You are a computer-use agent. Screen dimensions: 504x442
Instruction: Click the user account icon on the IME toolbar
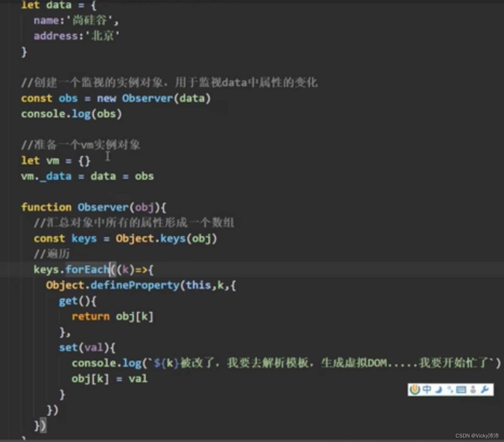(473, 389)
